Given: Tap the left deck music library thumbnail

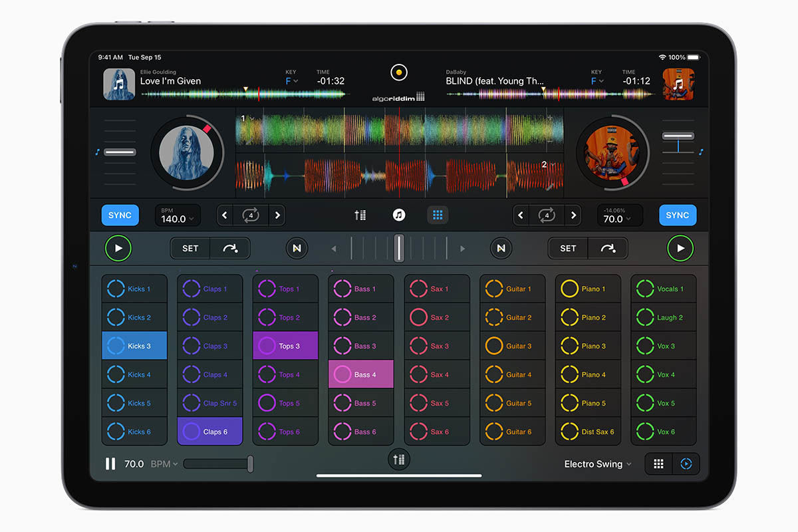Looking at the screenshot, I should tap(119, 84).
